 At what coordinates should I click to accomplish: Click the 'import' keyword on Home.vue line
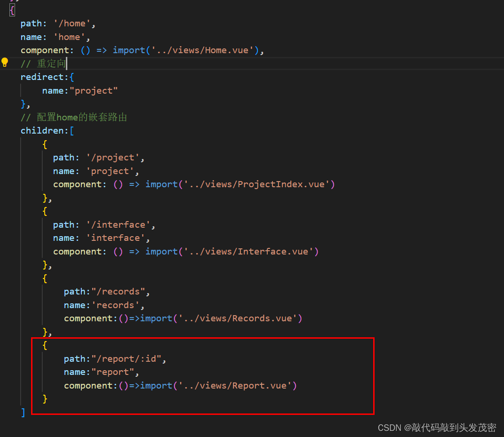(129, 50)
